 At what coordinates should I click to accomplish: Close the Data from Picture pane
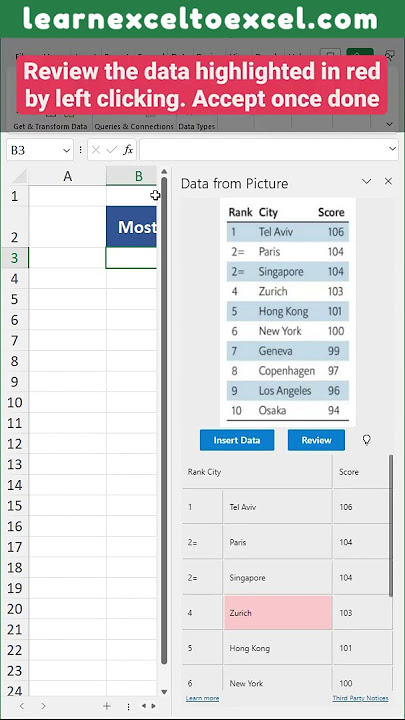[x=388, y=181]
